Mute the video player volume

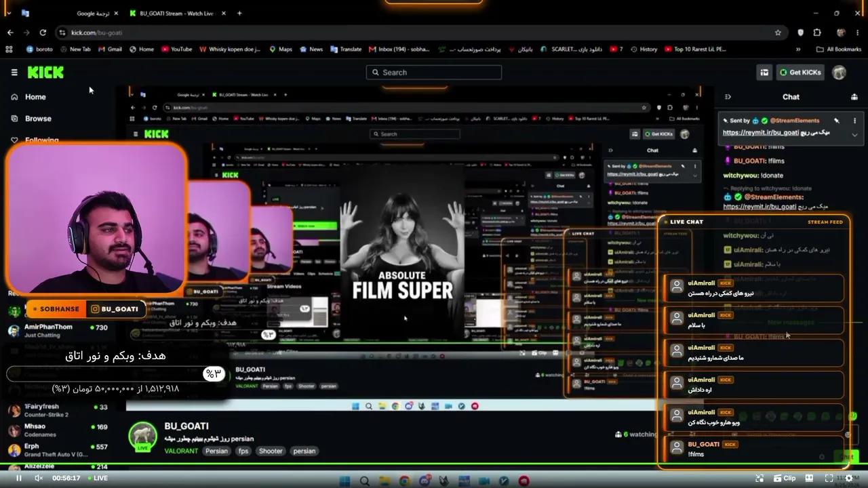pos(39,478)
